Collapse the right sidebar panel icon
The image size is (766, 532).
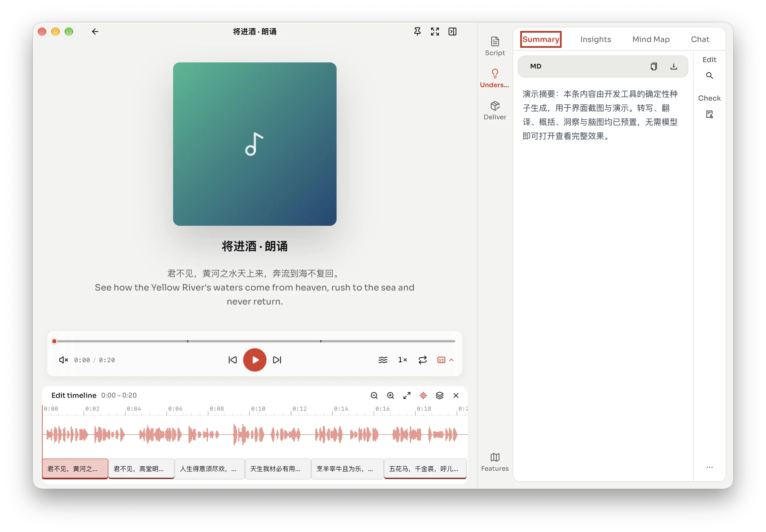point(452,31)
